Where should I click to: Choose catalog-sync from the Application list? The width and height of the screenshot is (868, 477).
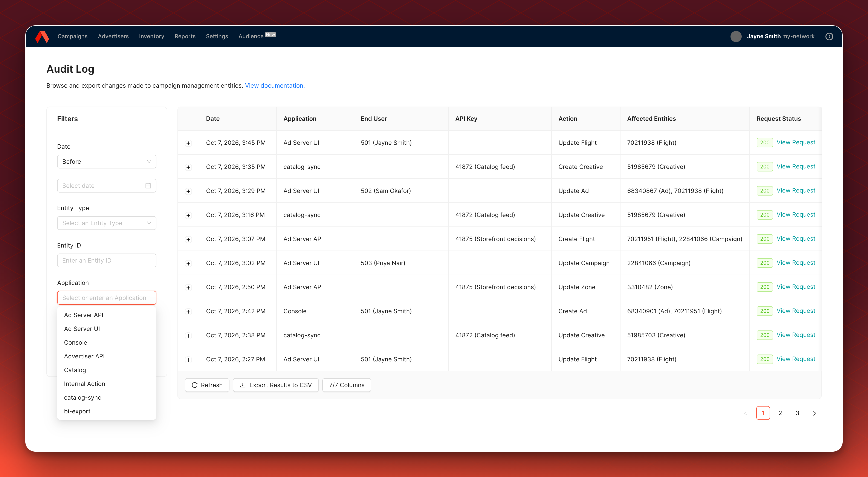click(107, 397)
